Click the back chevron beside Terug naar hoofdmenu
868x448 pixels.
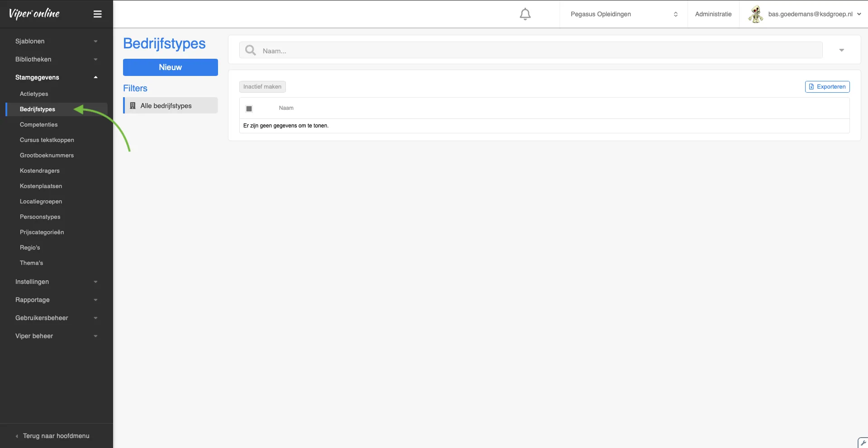pos(17,436)
